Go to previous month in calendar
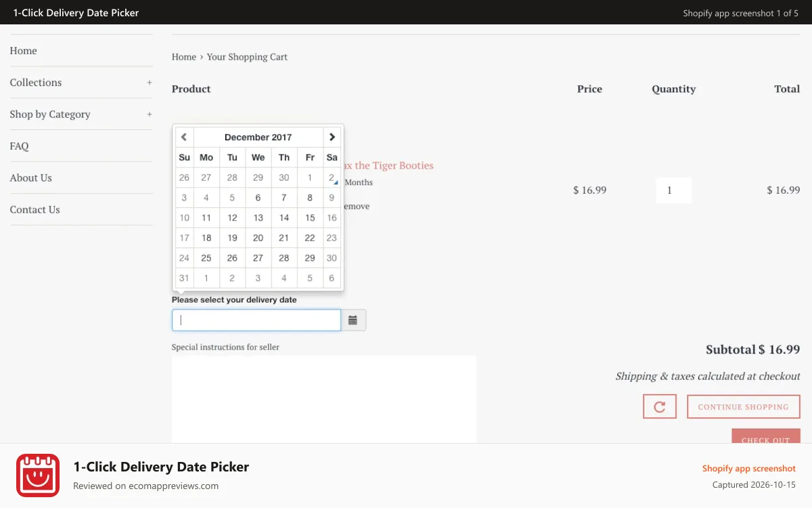The height and width of the screenshot is (508, 812). pyautogui.click(x=184, y=137)
